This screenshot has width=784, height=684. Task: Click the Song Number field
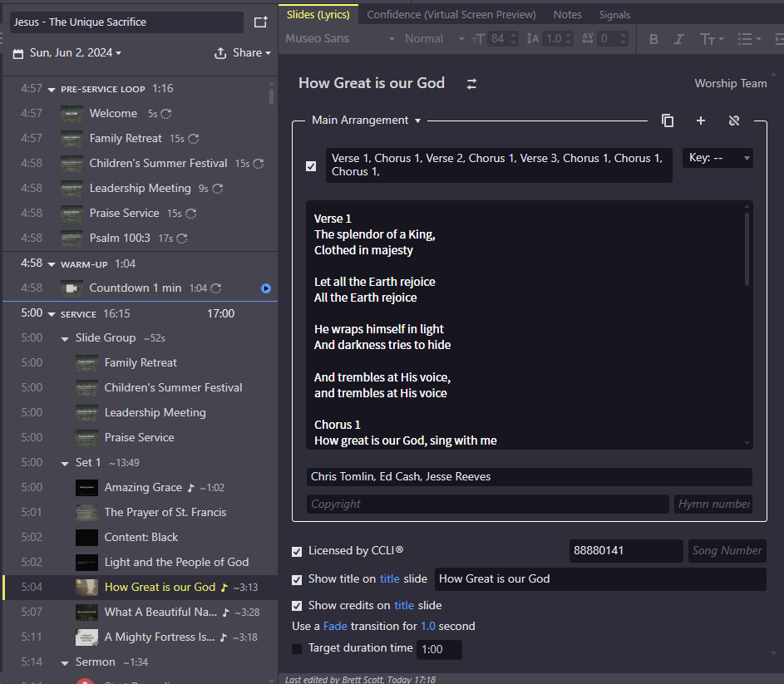[727, 551]
